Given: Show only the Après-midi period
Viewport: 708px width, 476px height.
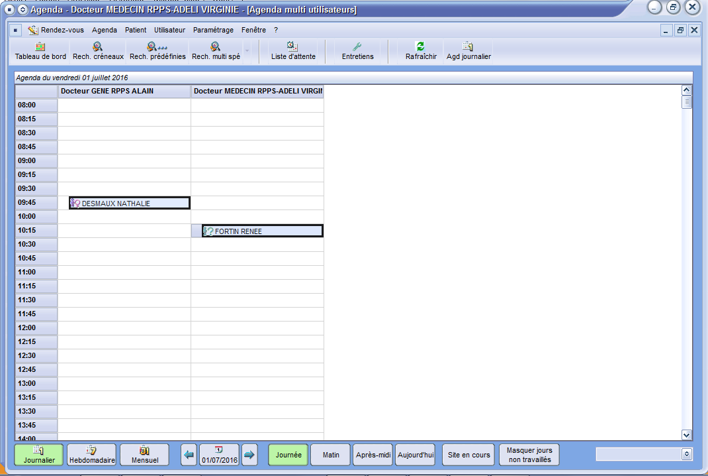Looking at the screenshot, I should (373, 455).
